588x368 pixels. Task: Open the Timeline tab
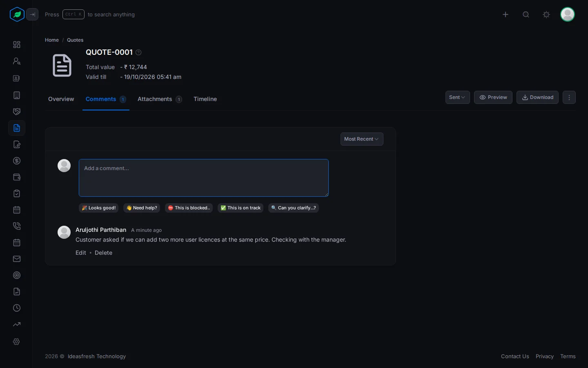click(205, 99)
